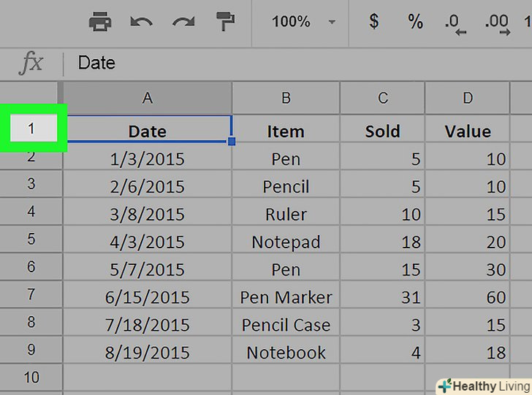Screen dimensions: 532x395
Task: Click the fx formula bar field
Action: 292,63
